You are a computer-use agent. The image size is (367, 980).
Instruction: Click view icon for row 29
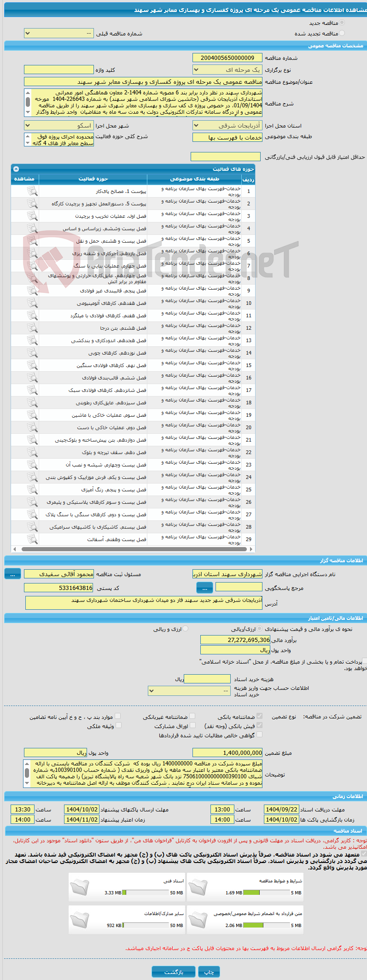[32, 539]
